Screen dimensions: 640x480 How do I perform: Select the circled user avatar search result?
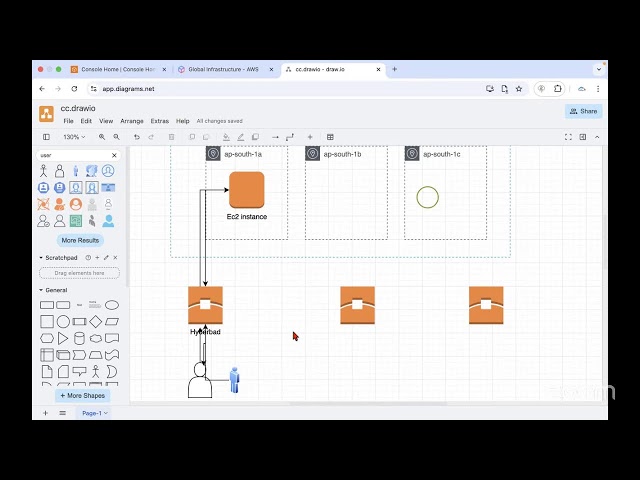point(108,171)
